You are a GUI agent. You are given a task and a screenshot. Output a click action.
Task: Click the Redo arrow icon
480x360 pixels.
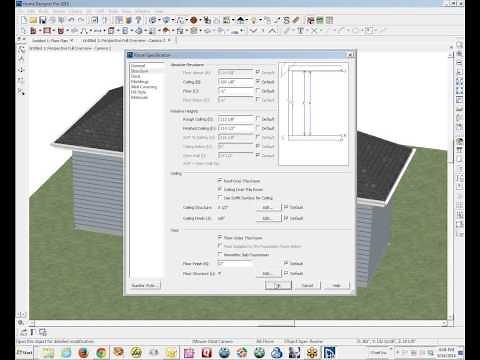(81, 20)
